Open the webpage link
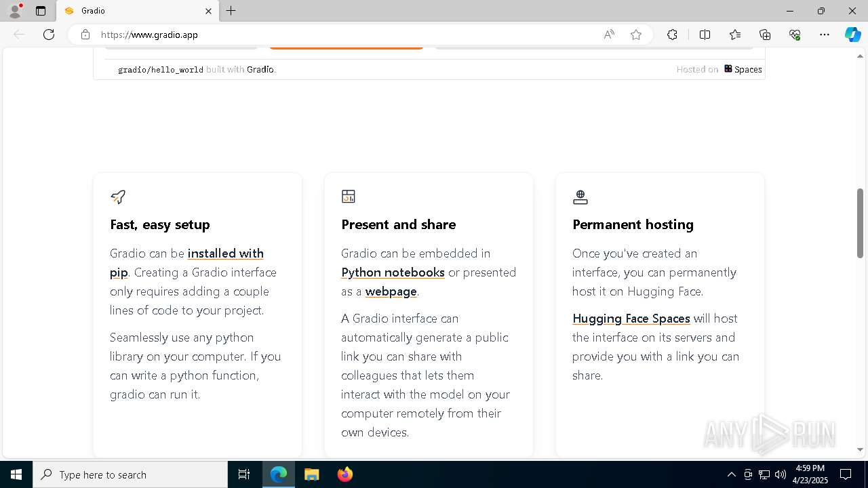 [x=391, y=291]
